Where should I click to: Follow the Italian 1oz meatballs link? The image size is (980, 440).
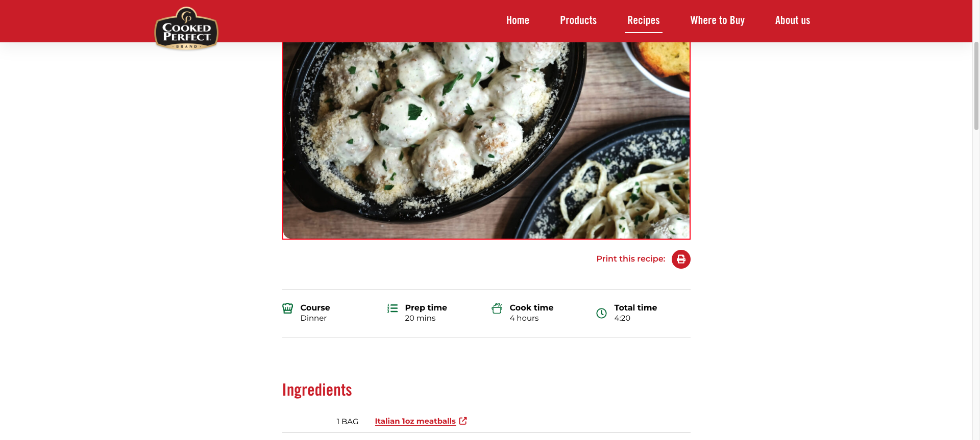pos(415,421)
